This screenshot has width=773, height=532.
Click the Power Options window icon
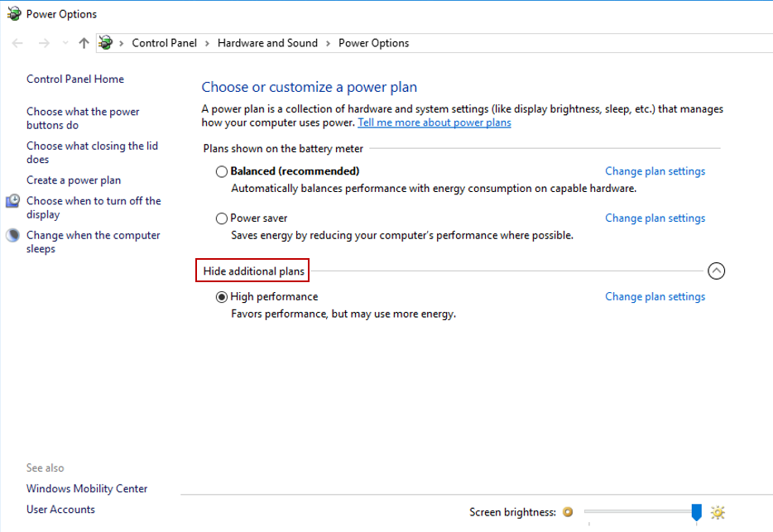tap(13, 13)
